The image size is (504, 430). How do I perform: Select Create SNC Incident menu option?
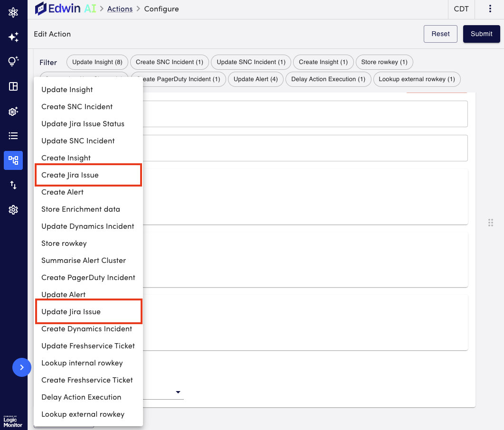[x=88, y=107]
